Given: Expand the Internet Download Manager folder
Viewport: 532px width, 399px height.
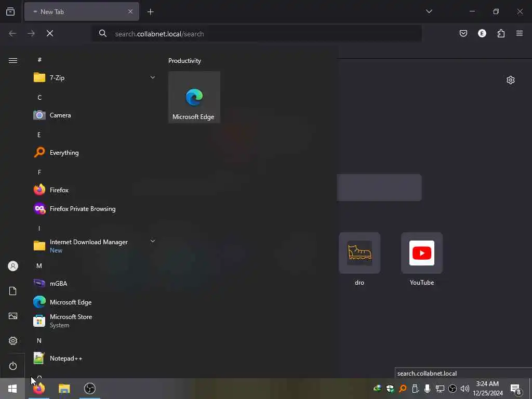Looking at the screenshot, I should (x=95, y=246).
